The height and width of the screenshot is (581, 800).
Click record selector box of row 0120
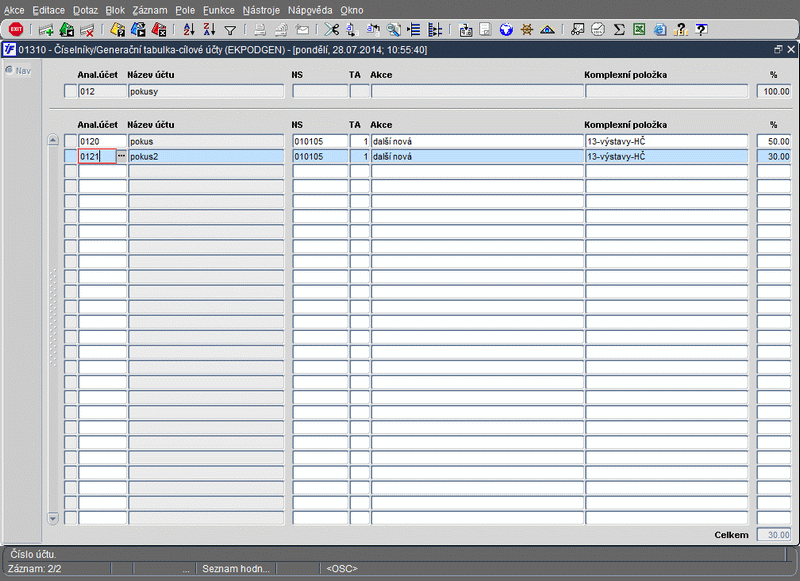tap(70, 141)
